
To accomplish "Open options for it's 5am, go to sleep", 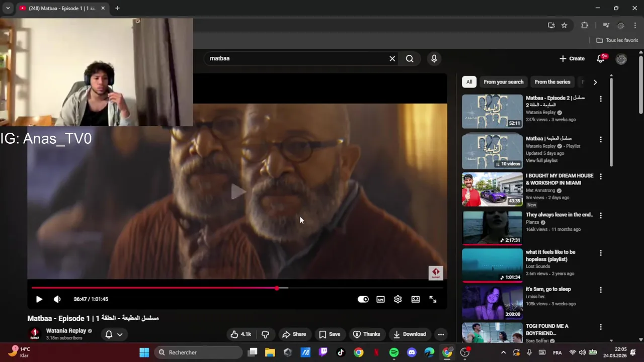I will [x=600, y=290].
